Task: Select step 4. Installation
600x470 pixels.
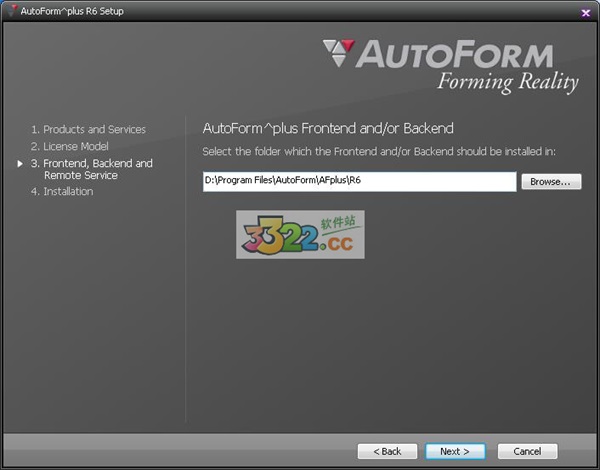Action: coord(62,191)
